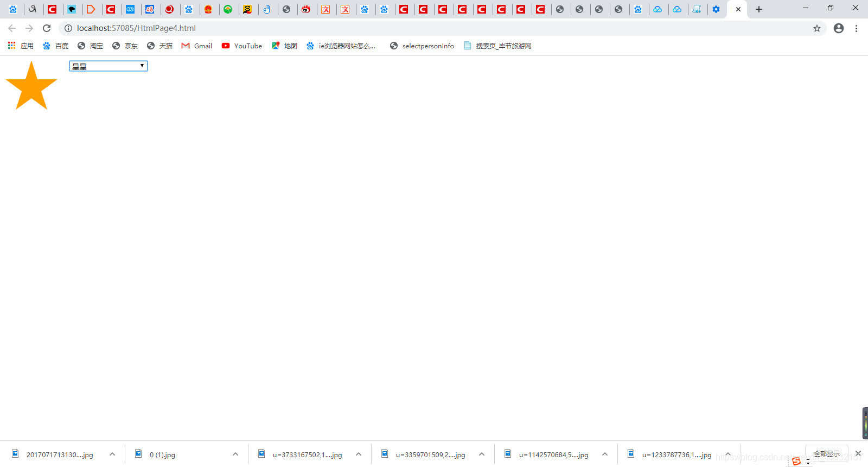Open the YouTube bookmark
This screenshot has width=868, height=467.
click(x=242, y=46)
